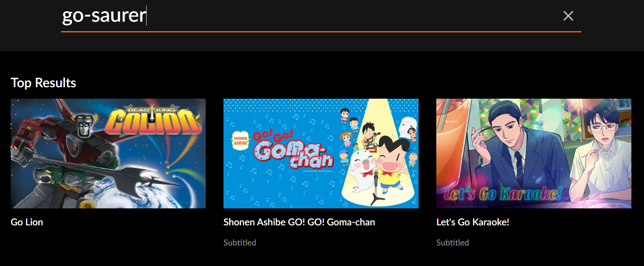Open the Let's Go Karaoke! thumbnail
This screenshot has width=644, height=266.
[534, 154]
